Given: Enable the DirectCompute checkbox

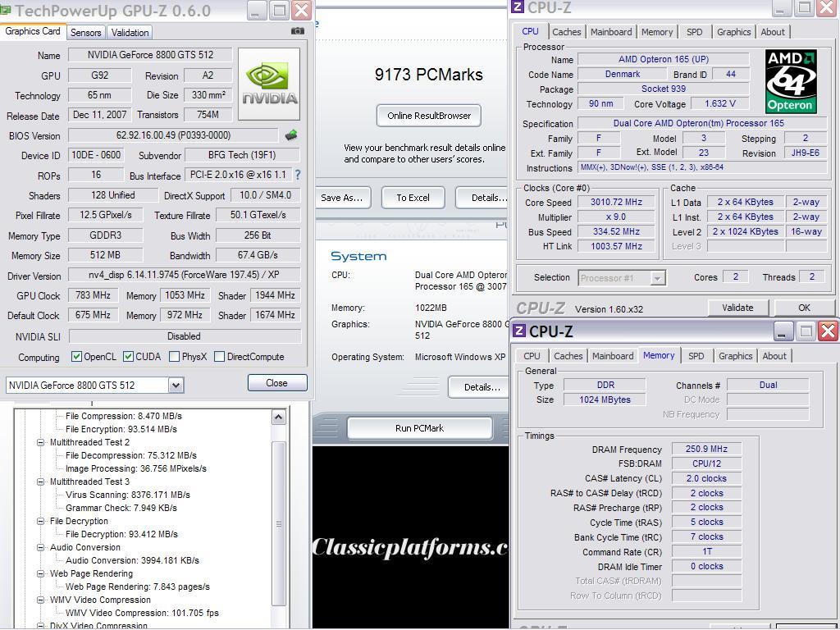Looking at the screenshot, I should (x=219, y=357).
